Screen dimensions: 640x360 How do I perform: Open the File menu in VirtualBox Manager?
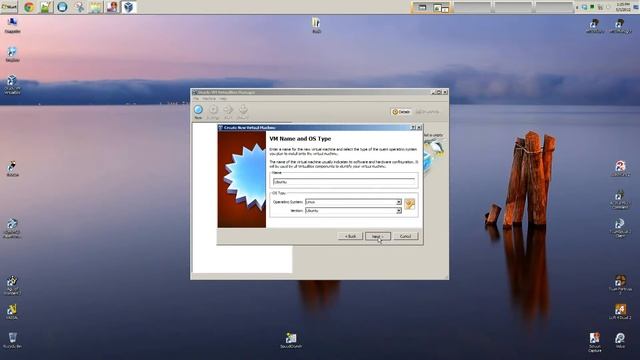click(x=196, y=99)
